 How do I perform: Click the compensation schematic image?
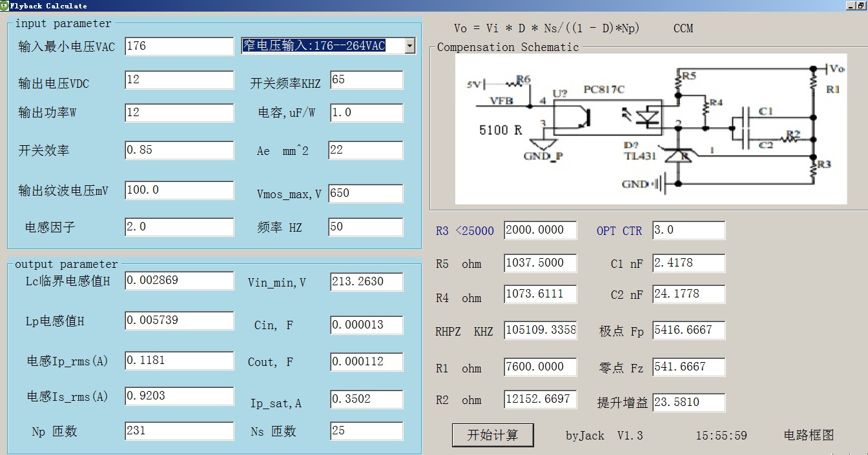click(650, 128)
